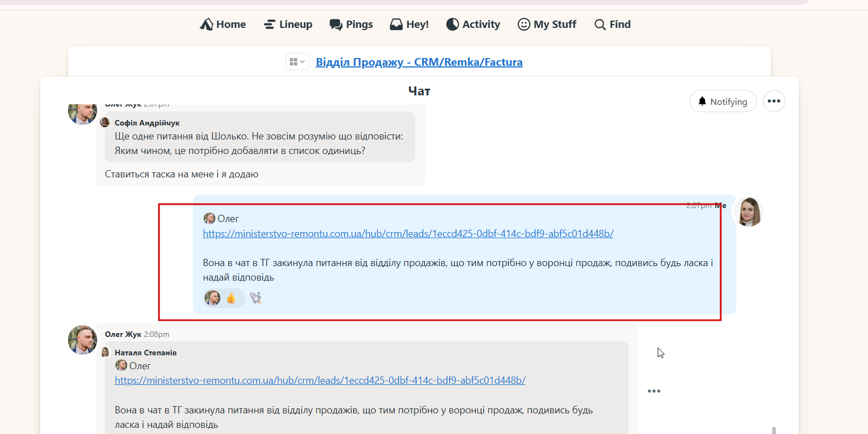
Task: Open the Pings chat icon
Action: click(336, 25)
